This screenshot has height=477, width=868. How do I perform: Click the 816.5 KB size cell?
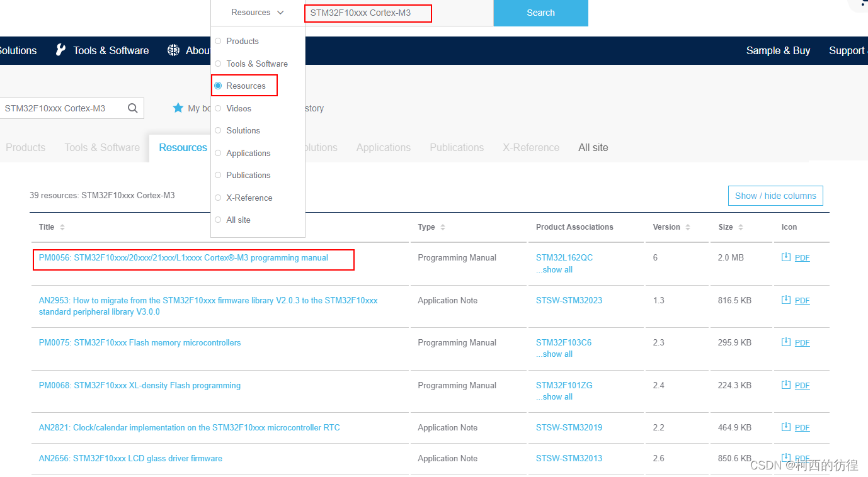click(x=734, y=300)
